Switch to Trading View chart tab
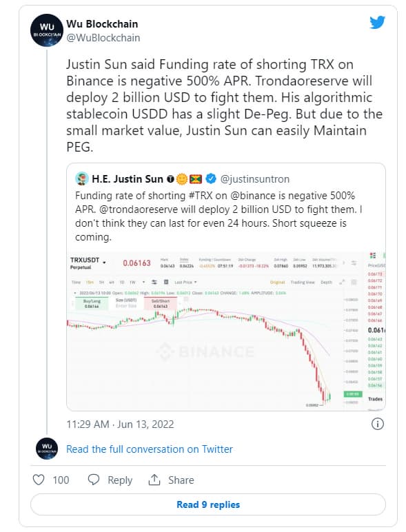Screen dimensions: 406x532 point(303,283)
